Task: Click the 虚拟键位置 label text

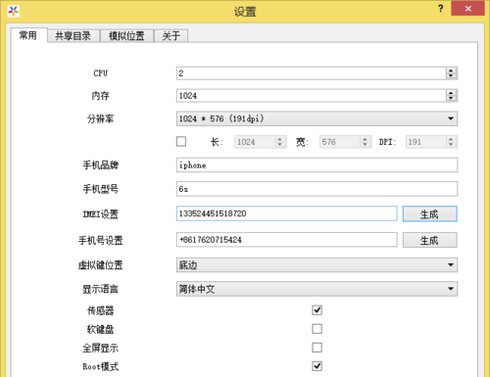Action: click(100, 265)
